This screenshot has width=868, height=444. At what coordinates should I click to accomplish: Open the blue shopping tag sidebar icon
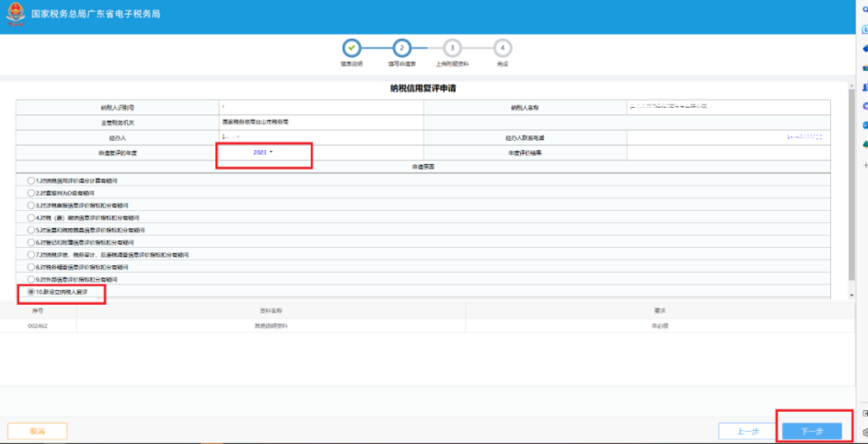click(x=864, y=48)
